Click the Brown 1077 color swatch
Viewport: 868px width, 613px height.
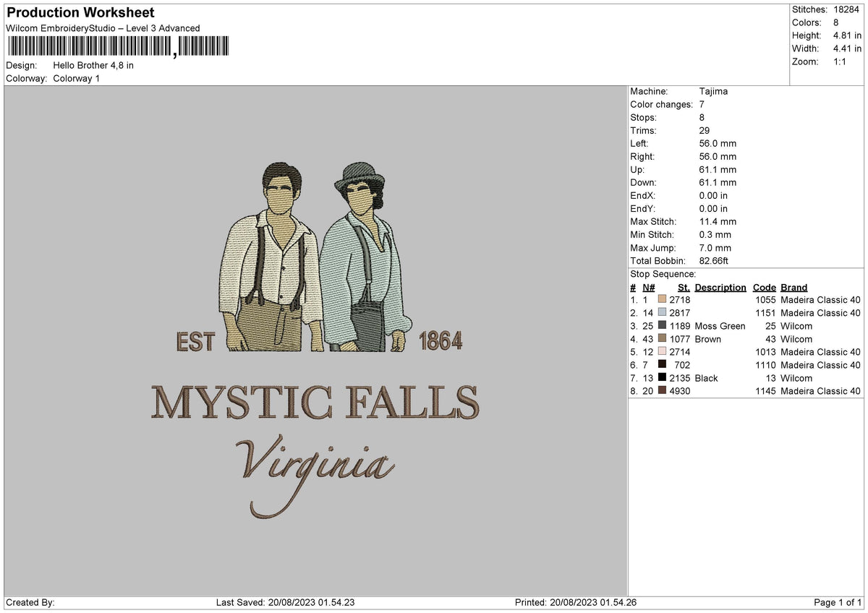pos(662,339)
